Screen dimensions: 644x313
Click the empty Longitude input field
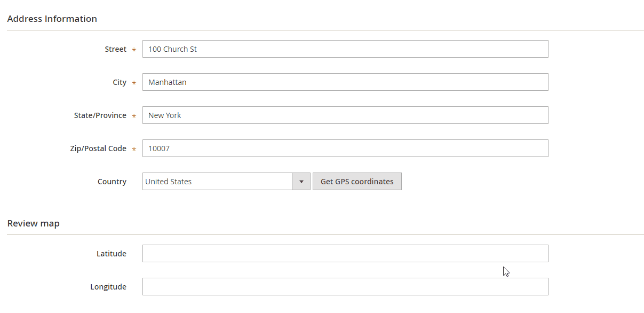click(345, 286)
